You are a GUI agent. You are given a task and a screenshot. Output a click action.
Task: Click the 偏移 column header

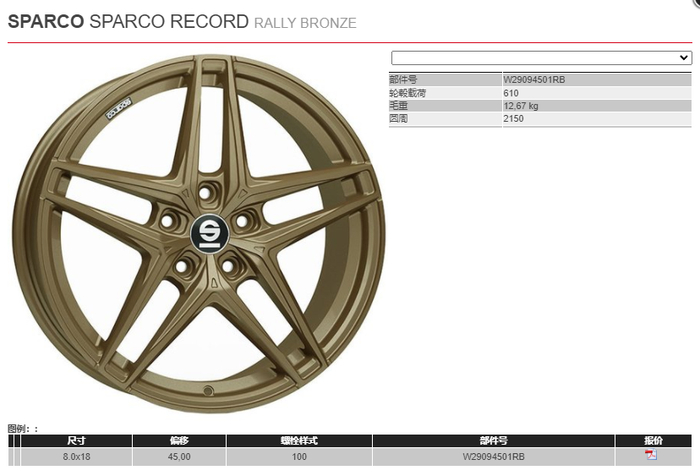click(179, 441)
